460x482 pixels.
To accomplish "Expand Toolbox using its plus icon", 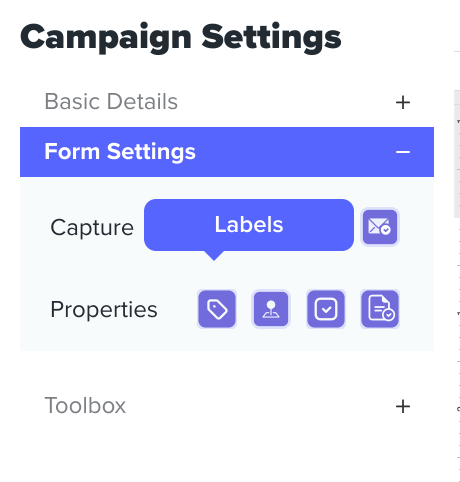I will pos(403,406).
